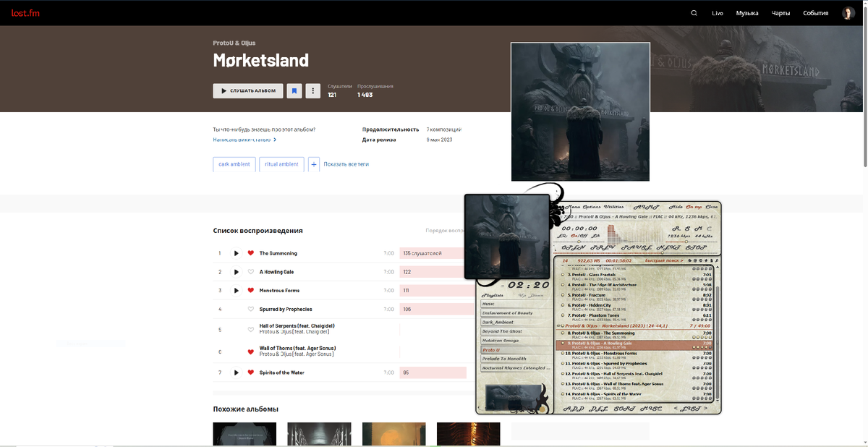The height and width of the screenshot is (447, 868).
Task: Play track A Howling Gale on Last.fm
Action: click(236, 272)
